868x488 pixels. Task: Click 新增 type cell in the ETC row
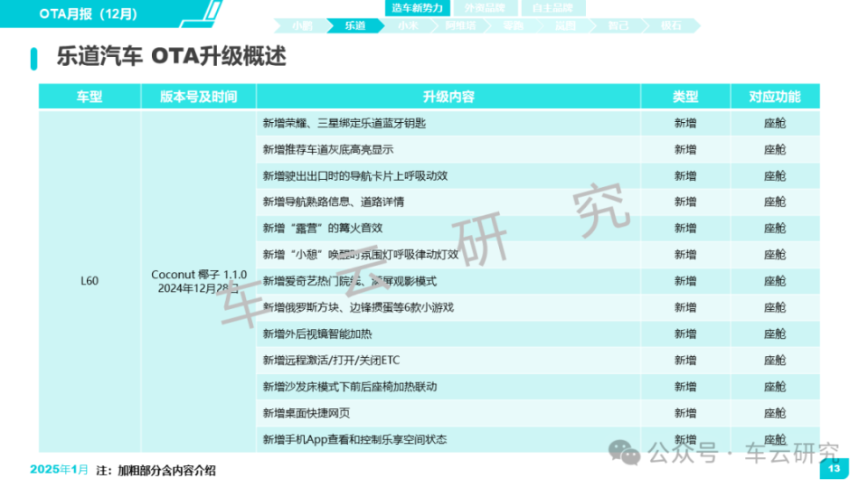click(x=685, y=361)
